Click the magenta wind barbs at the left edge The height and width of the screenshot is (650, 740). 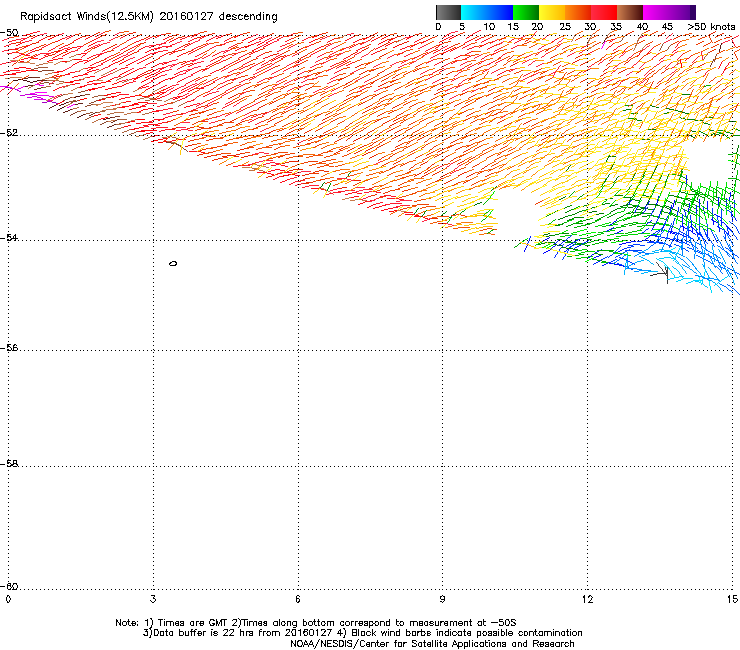pyautogui.click(x=29, y=95)
